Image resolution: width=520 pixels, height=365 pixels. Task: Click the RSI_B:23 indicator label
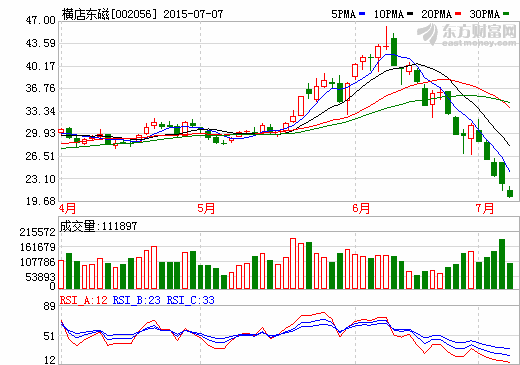click(x=137, y=300)
